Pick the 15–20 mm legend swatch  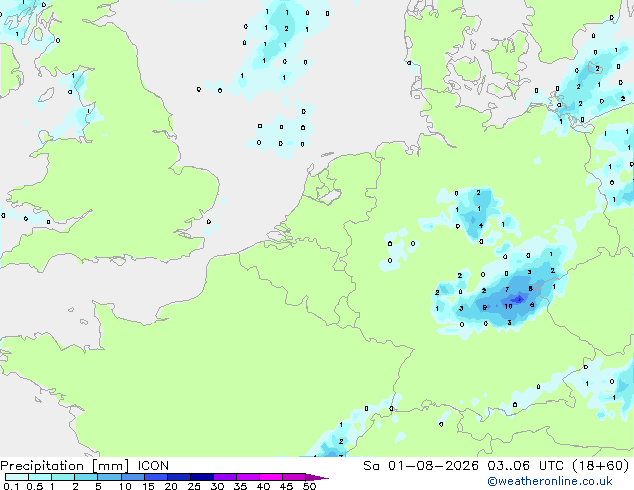click(156, 477)
